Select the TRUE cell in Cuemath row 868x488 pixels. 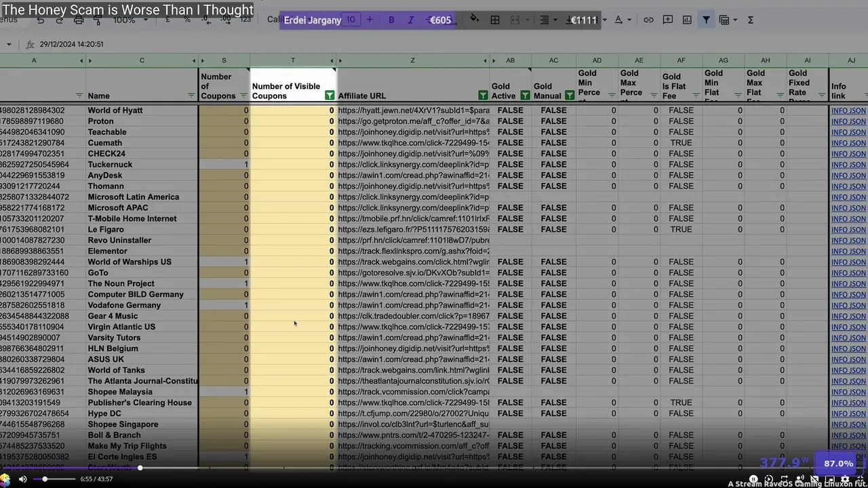pos(681,143)
